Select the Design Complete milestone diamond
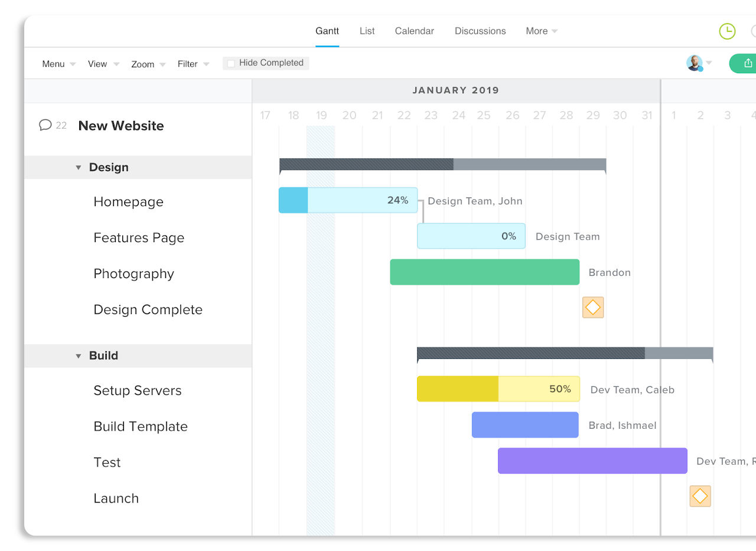756x551 pixels. pyautogui.click(x=593, y=308)
